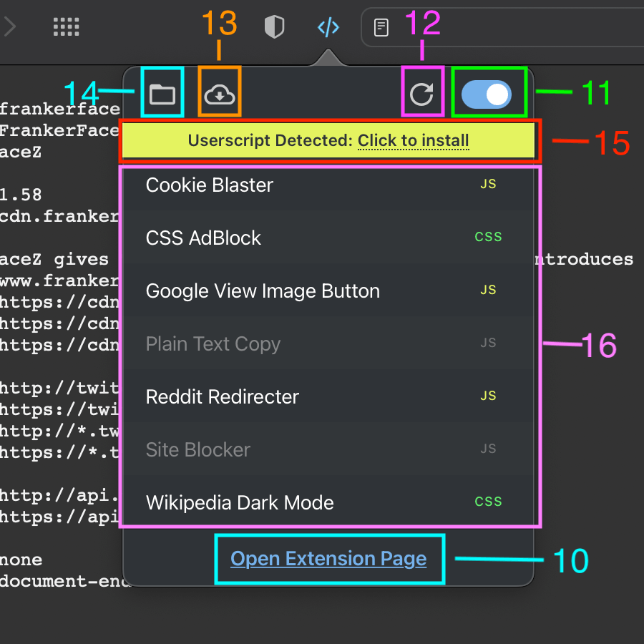Open the privacy shield icon in toolbar
Screen dimensions: 644x644
[274, 27]
